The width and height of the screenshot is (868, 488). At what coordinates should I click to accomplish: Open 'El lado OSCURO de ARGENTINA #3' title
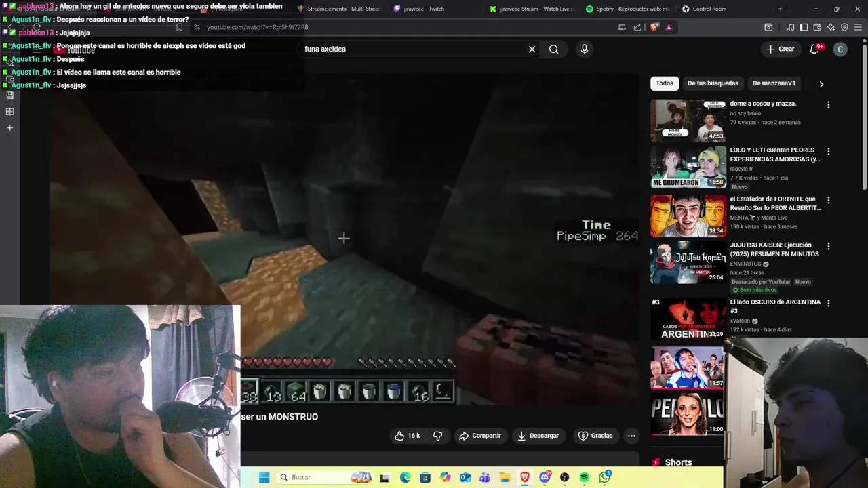click(775, 306)
